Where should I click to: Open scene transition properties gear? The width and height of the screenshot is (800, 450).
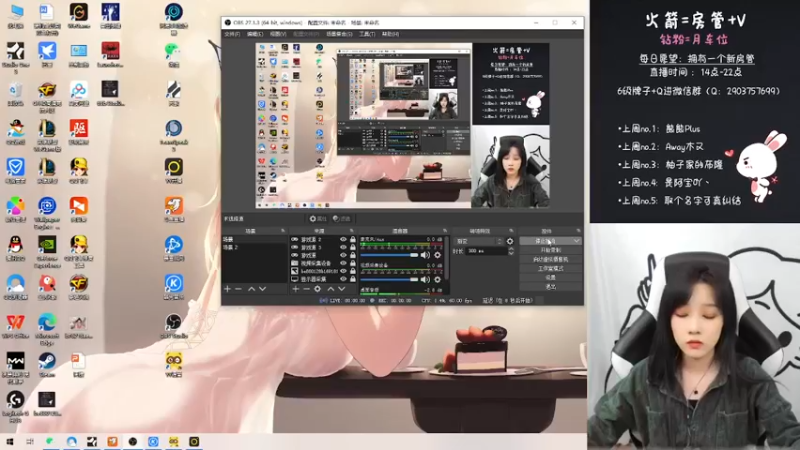[x=510, y=241]
